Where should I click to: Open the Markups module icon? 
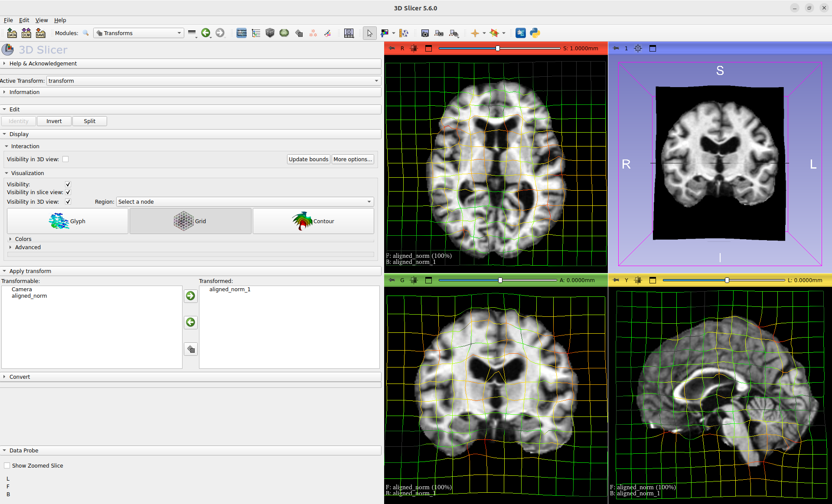(313, 33)
